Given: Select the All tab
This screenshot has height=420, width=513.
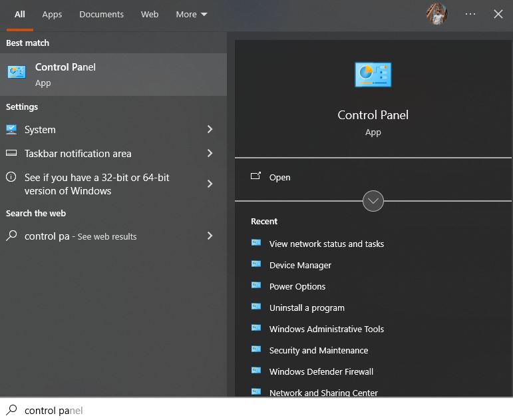Looking at the screenshot, I should point(20,15).
